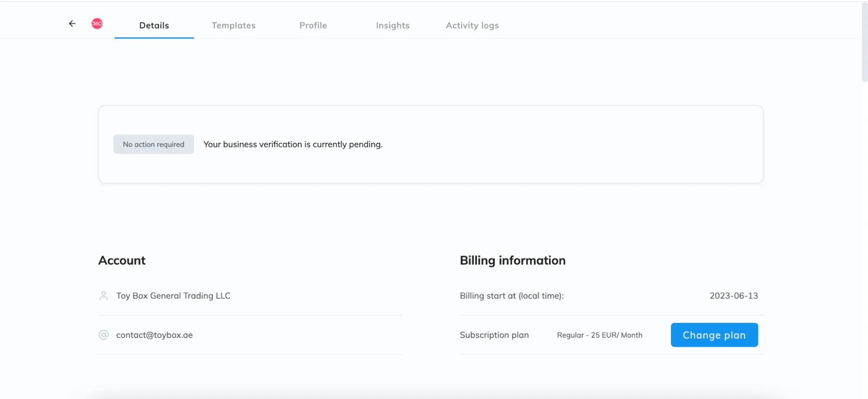Open the Activity logs tab
The height and width of the screenshot is (399, 868).
pyautogui.click(x=472, y=25)
